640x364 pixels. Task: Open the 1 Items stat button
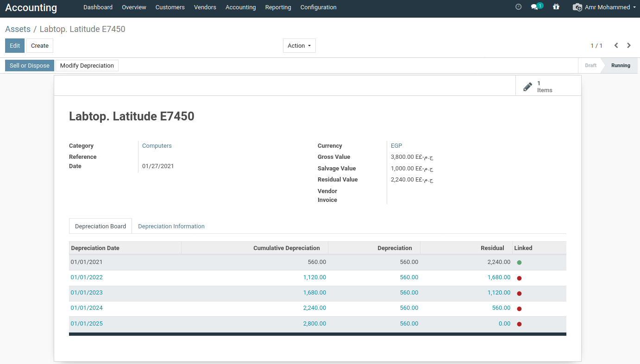click(x=548, y=86)
